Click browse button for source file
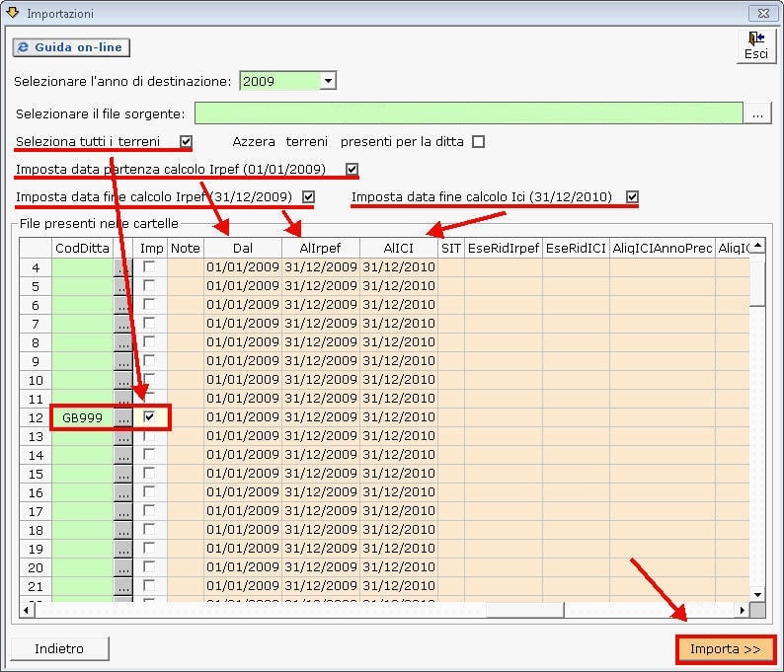Screen dimensions: 784x672 757,113
